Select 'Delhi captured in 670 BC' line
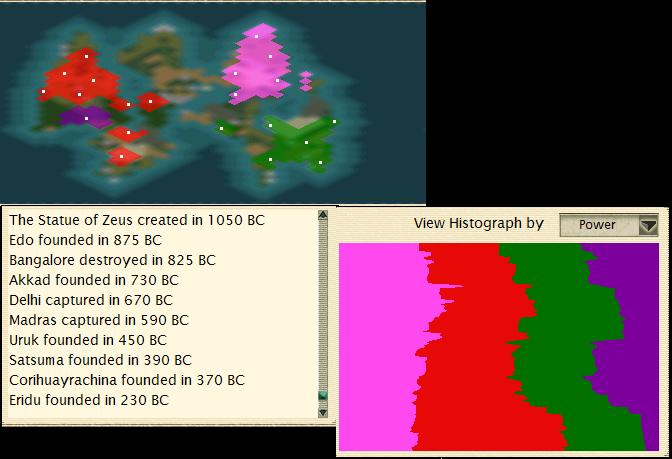The height and width of the screenshot is (459, 672). tap(91, 300)
